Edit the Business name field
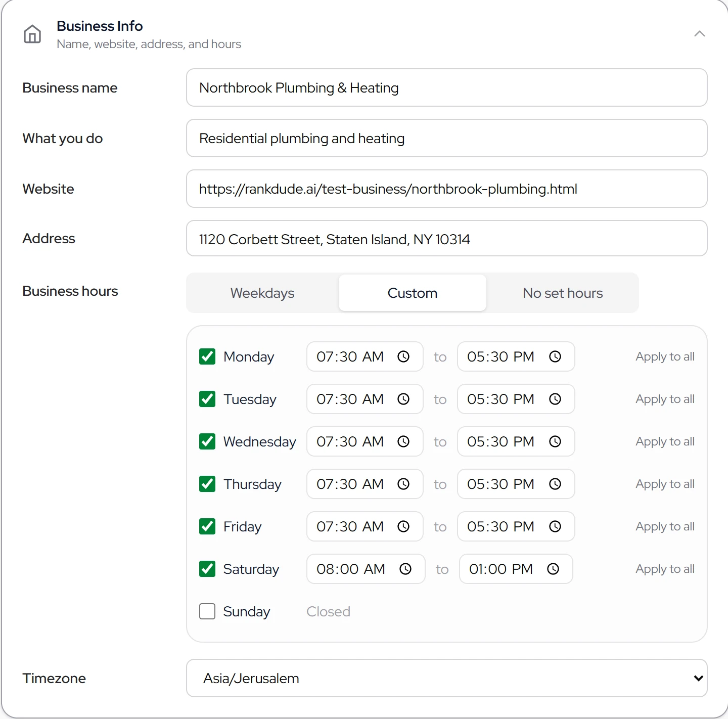Viewport: 728px width, 719px height. [447, 87]
